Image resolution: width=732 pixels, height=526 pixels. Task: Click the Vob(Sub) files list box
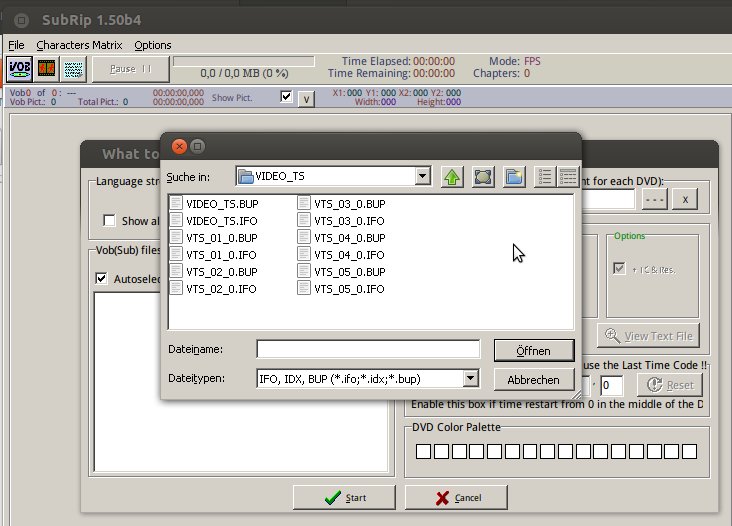241,383
